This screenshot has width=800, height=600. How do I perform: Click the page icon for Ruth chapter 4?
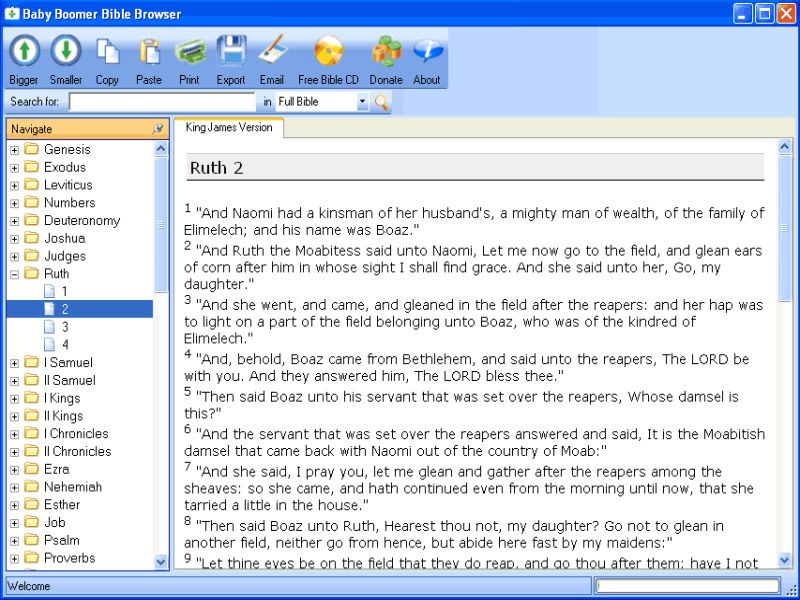49,344
